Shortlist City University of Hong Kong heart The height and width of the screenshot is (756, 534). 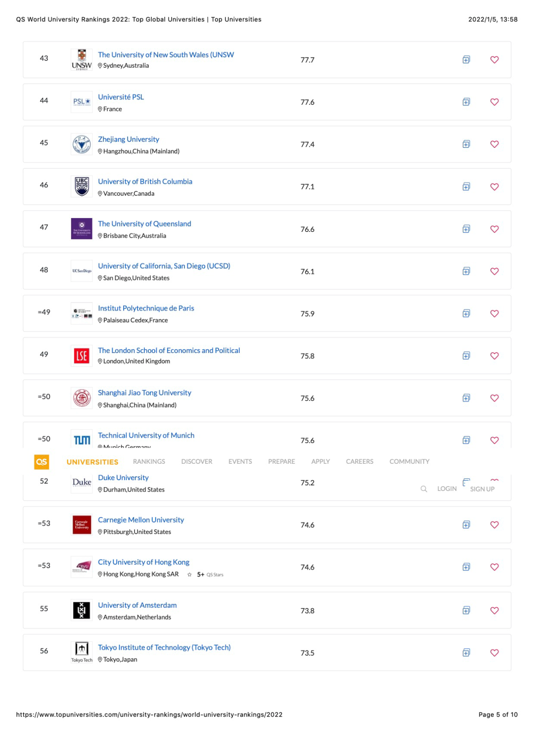point(494,567)
